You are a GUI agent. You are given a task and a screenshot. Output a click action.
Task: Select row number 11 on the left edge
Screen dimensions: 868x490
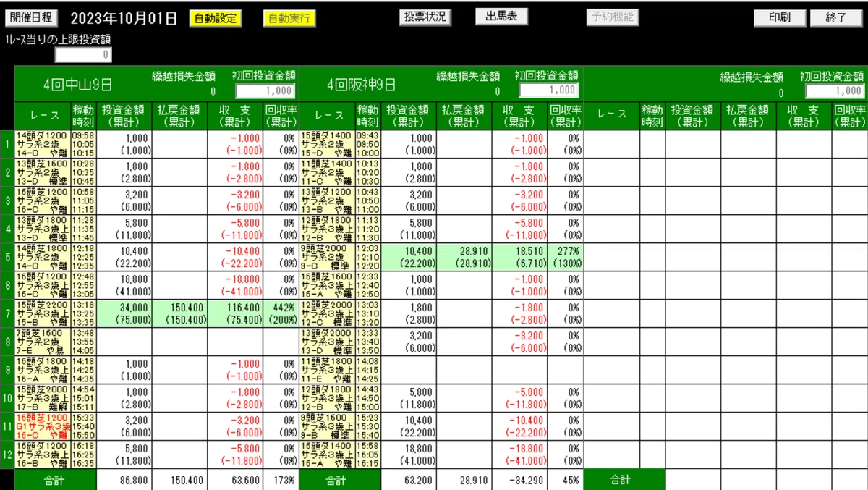7,427
